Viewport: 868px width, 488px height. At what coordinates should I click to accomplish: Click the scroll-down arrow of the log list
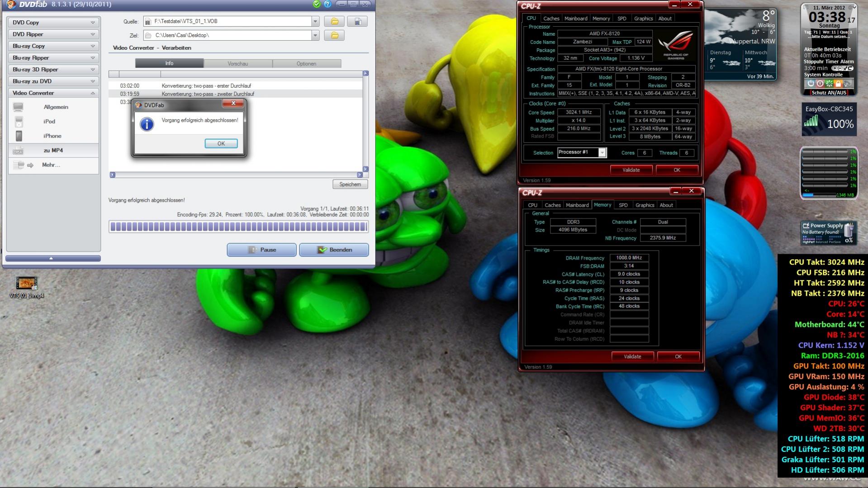(365, 169)
